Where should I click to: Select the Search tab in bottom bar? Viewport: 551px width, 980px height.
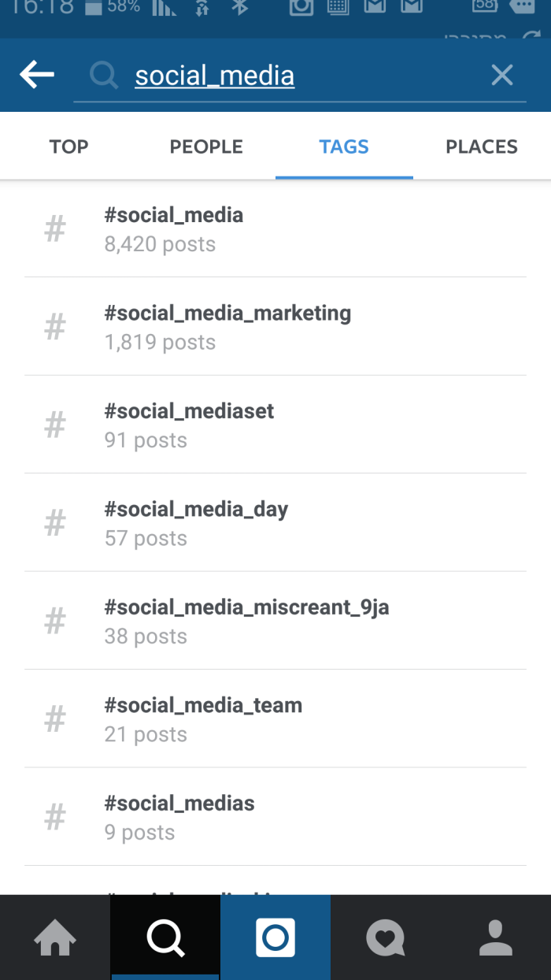click(165, 937)
